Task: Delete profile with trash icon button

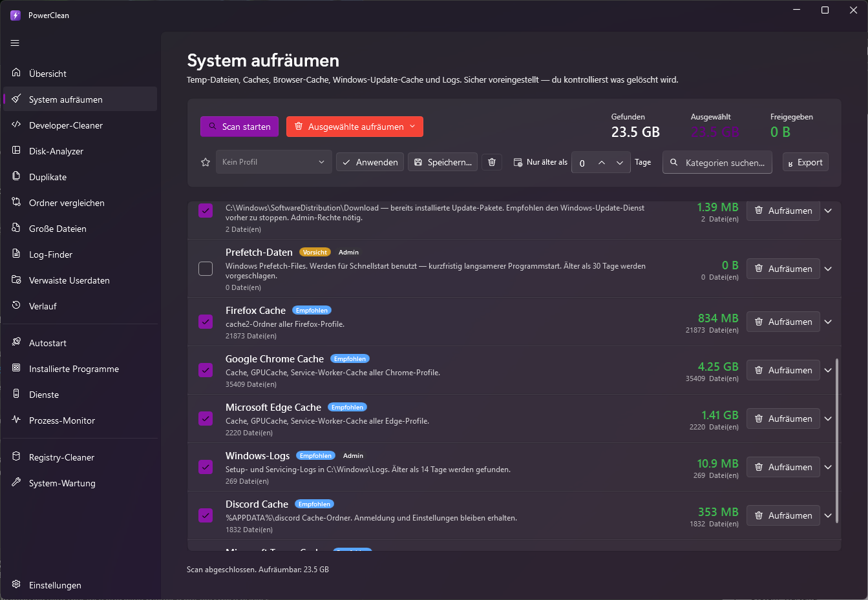Action: (x=492, y=162)
